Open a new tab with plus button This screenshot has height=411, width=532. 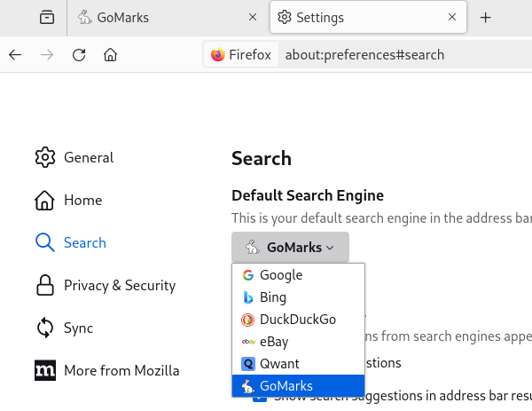tap(485, 18)
